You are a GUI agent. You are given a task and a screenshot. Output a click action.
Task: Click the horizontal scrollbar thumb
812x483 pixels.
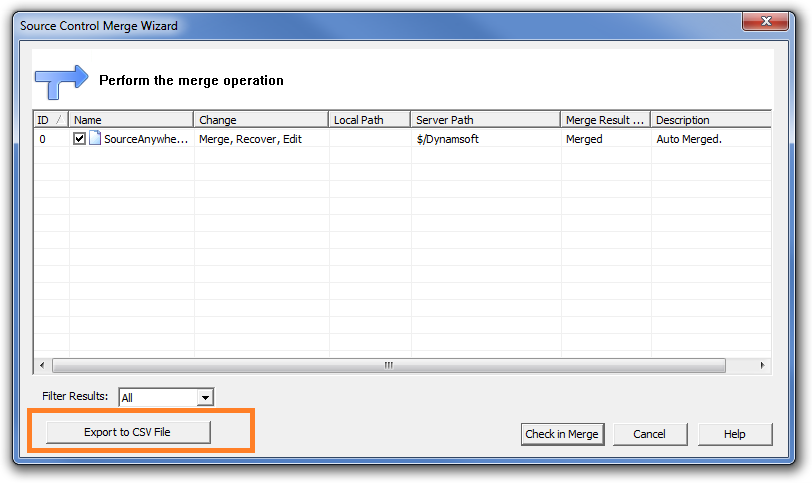(388, 366)
